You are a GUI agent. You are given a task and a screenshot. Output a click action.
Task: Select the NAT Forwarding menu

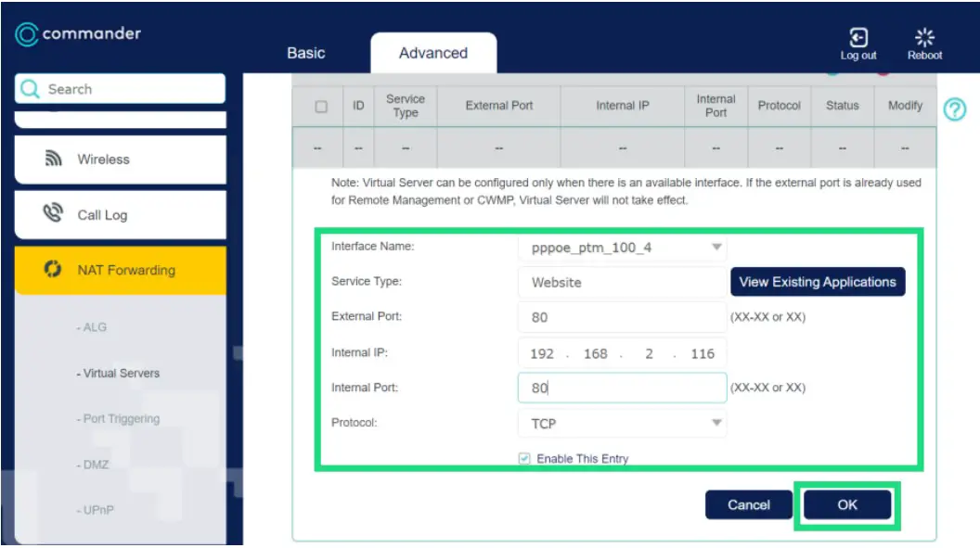(x=120, y=270)
